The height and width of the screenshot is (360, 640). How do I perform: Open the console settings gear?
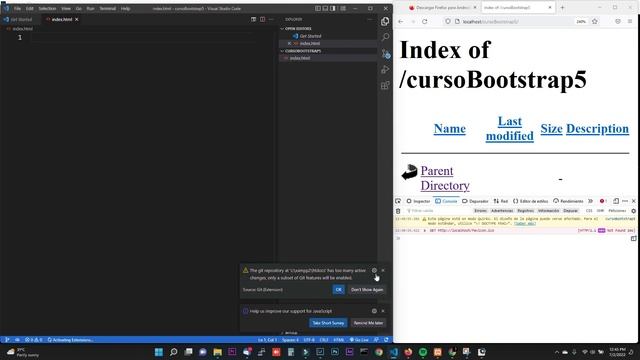[633, 211]
